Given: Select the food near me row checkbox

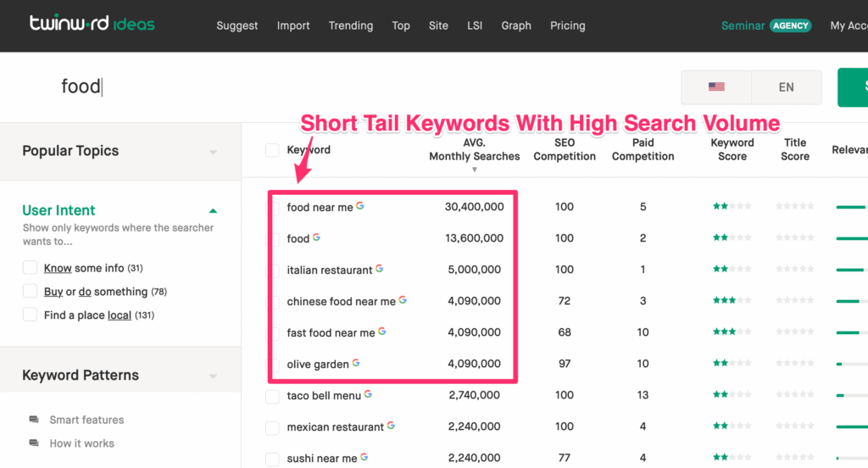Looking at the screenshot, I should click(272, 209).
